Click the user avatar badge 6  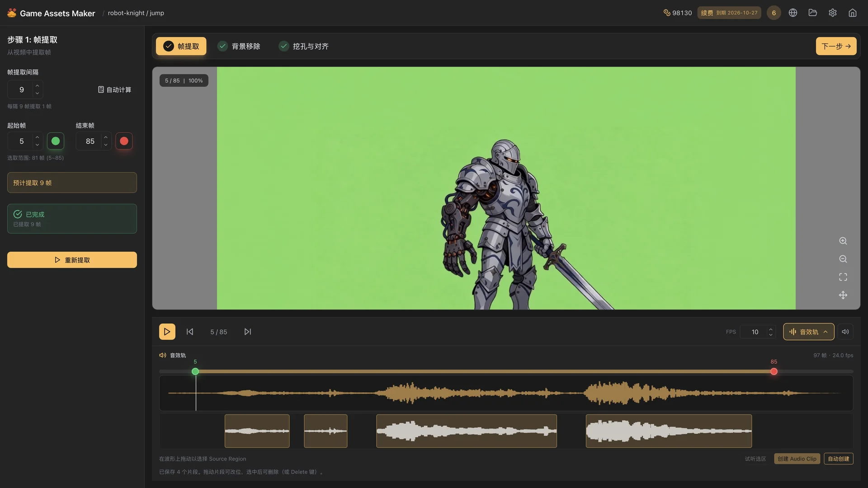(774, 13)
